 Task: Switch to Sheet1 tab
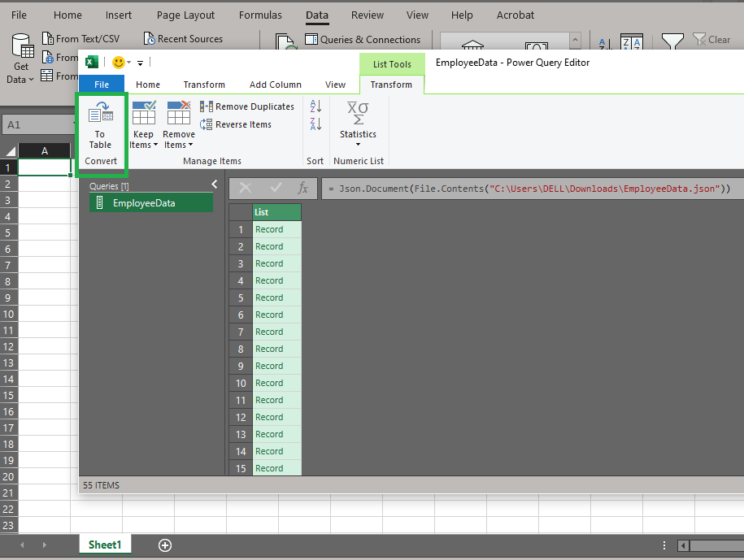(x=105, y=545)
